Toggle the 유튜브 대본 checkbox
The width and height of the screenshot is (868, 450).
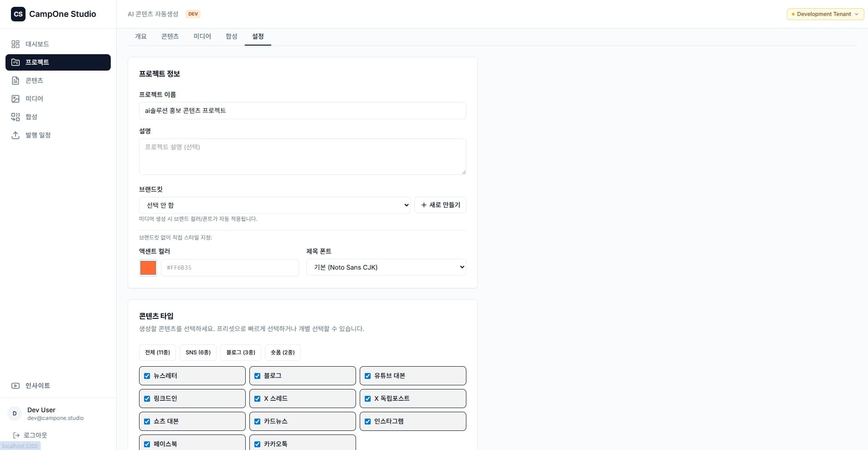[x=367, y=376]
